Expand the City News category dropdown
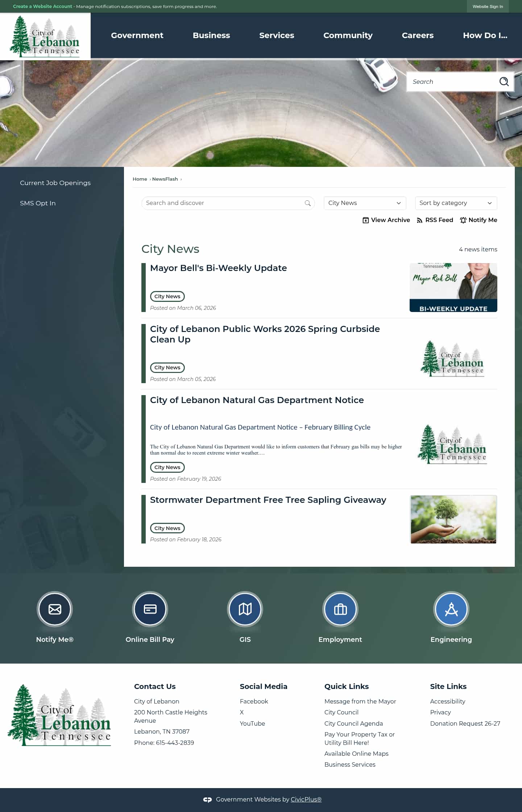This screenshot has height=812, width=522. pyautogui.click(x=365, y=203)
